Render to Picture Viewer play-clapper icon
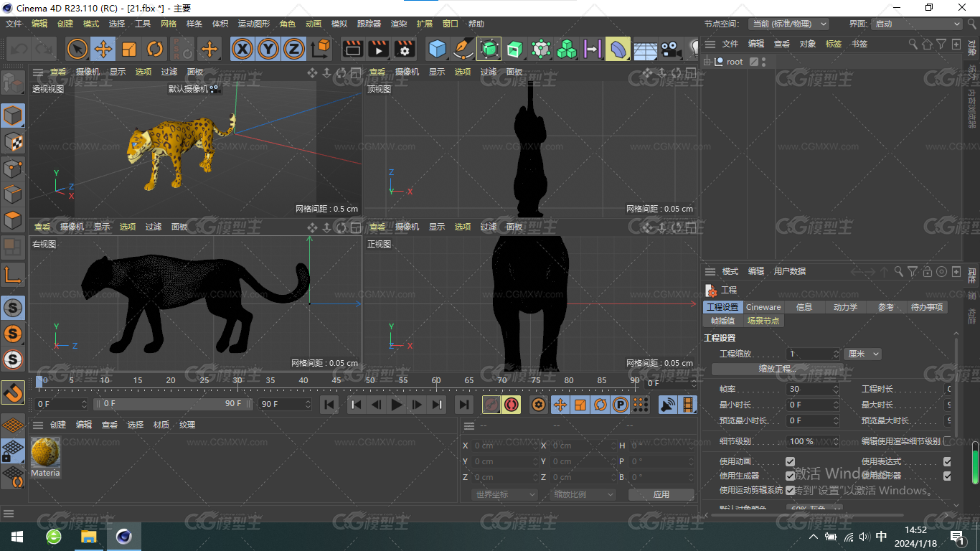The width and height of the screenshot is (980, 551). coord(378,49)
